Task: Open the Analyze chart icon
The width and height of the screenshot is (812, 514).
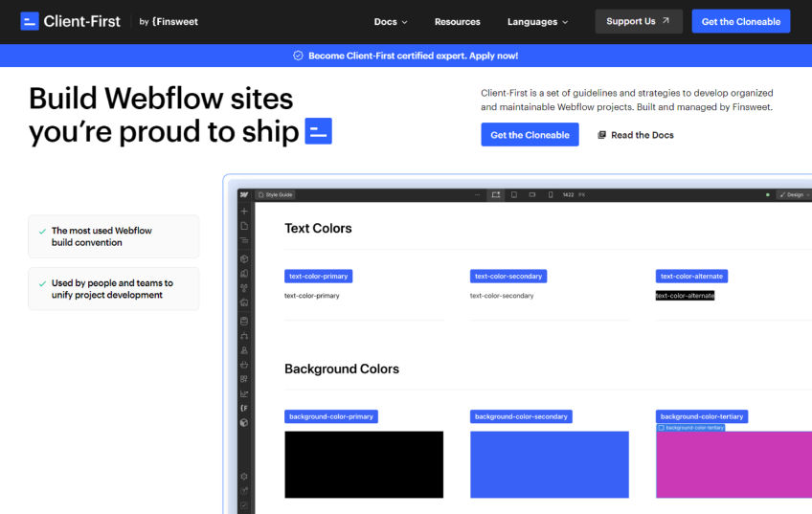Action: (244, 393)
